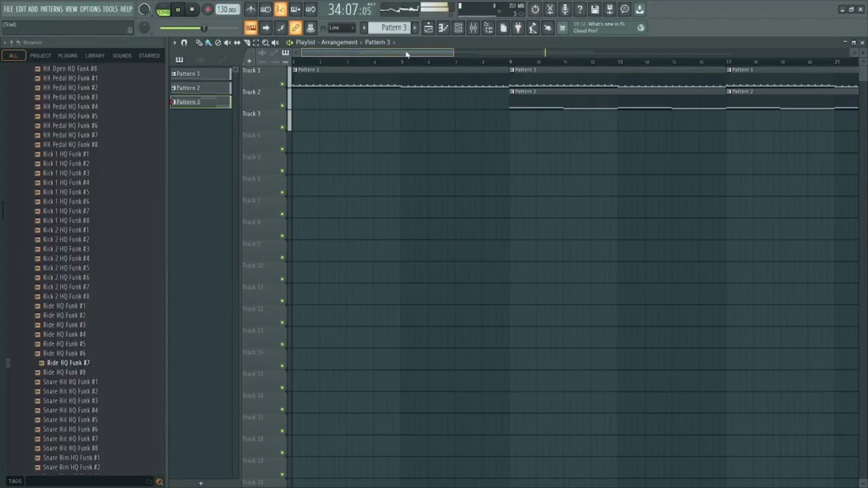Open the FILE menu
This screenshot has height=488, width=868.
pos(8,9)
